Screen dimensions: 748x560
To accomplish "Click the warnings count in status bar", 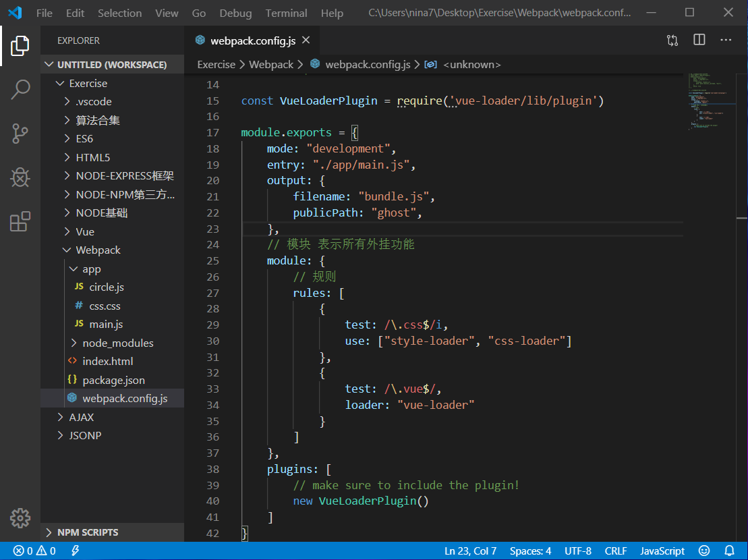I will pyautogui.click(x=47, y=551).
